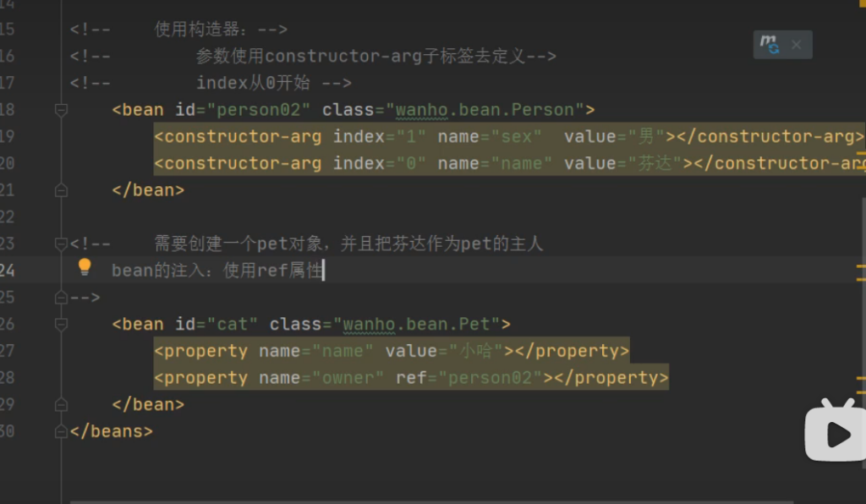Click the constructor-arg value 芬达 on line 20
This screenshot has height=504, width=866.
point(659,163)
